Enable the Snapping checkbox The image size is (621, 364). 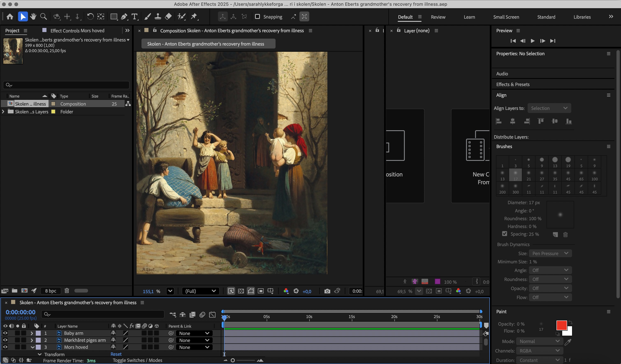pyautogui.click(x=257, y=16)
